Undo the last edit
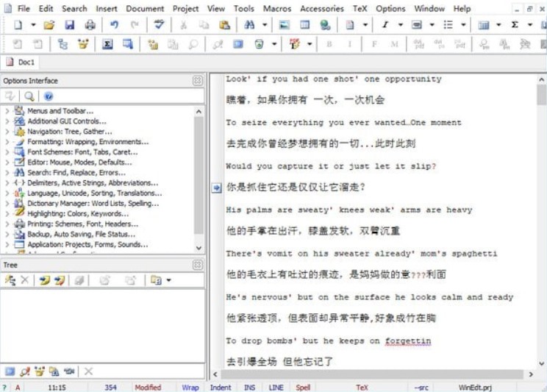The height and width of the screenshot is (392, 547). point(114,24)
